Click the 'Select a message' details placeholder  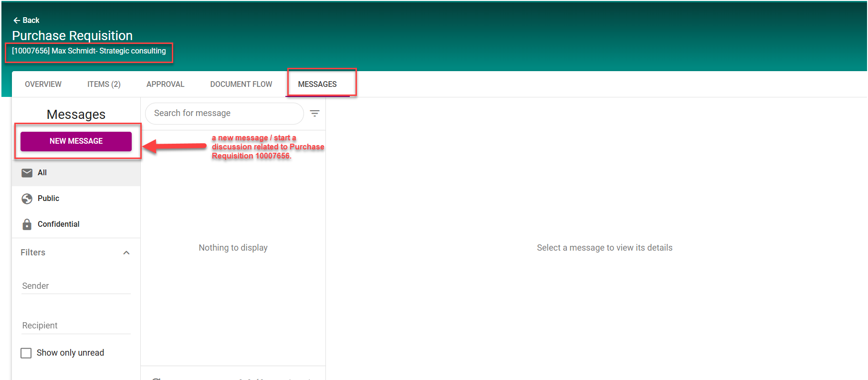[604, 248]
